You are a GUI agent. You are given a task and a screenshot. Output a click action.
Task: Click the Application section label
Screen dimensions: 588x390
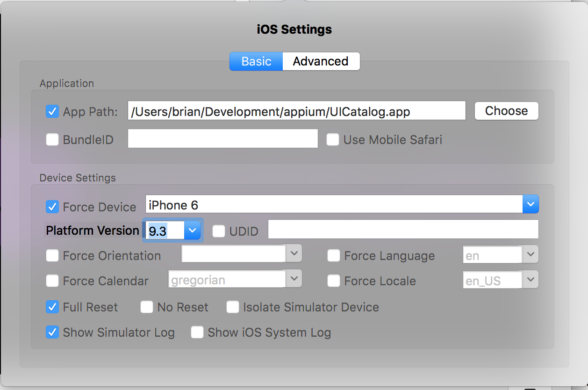coord(67,84)
